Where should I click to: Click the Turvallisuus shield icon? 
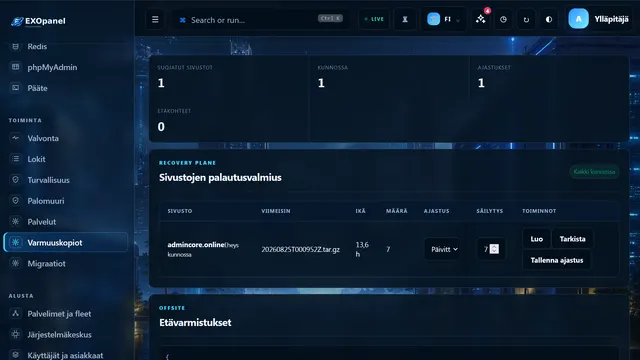point(16,179)
